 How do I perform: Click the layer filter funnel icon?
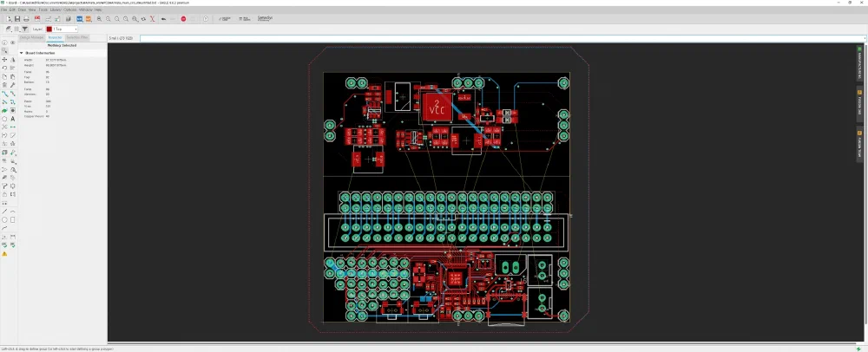click(24, 29)
